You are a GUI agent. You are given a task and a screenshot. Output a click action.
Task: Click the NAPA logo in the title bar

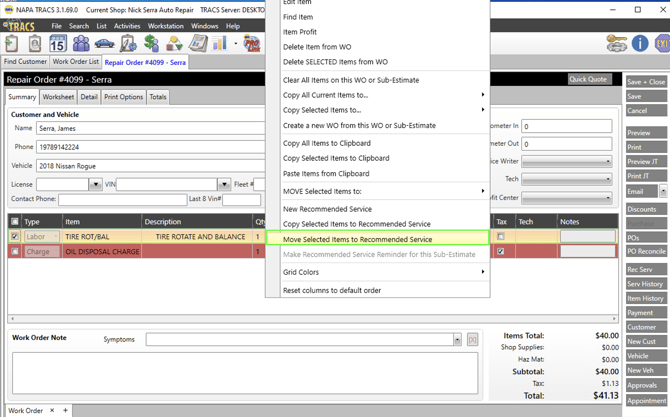click(x=9, y=9)
